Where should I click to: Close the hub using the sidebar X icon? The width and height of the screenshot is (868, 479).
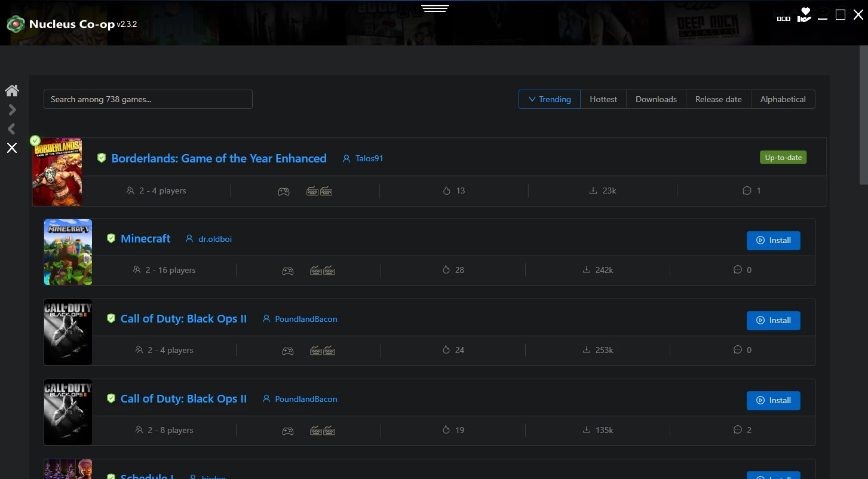pos(12,148)
